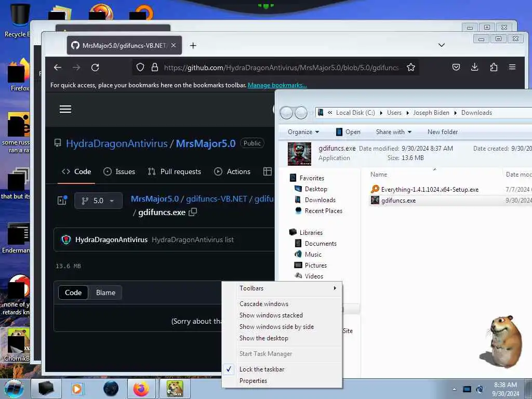Select the Code repository tab
The width and height of the screenshot is (532, 399).
76,171
